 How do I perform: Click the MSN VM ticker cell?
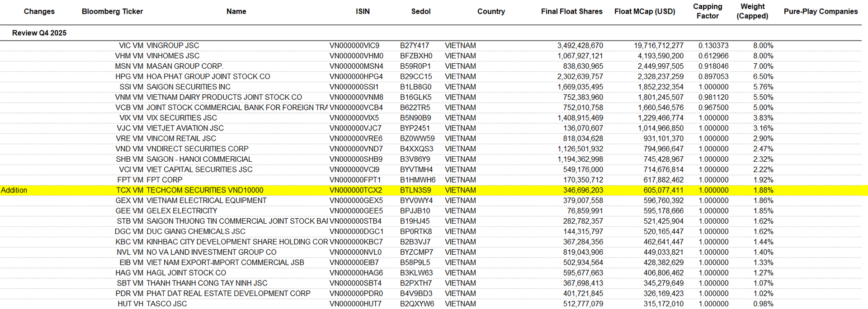[129, 66]
